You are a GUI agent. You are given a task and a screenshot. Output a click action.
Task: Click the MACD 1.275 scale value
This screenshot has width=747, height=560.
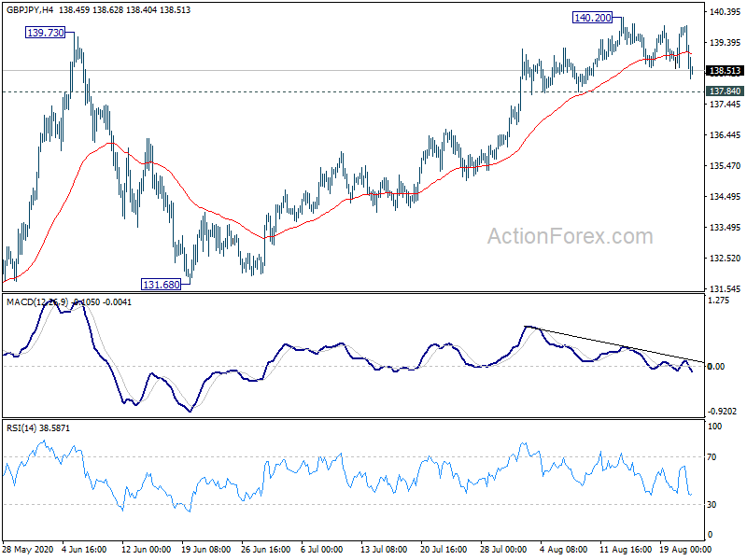pyautogui.click(x=718, y=301)
